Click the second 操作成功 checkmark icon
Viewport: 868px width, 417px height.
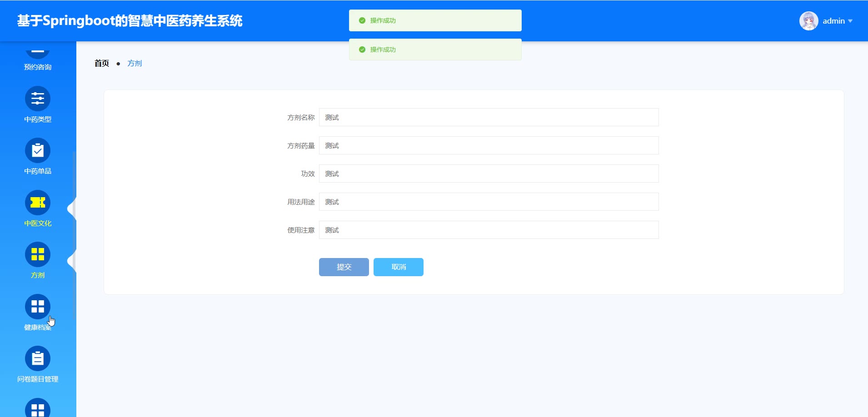[362, 50]
